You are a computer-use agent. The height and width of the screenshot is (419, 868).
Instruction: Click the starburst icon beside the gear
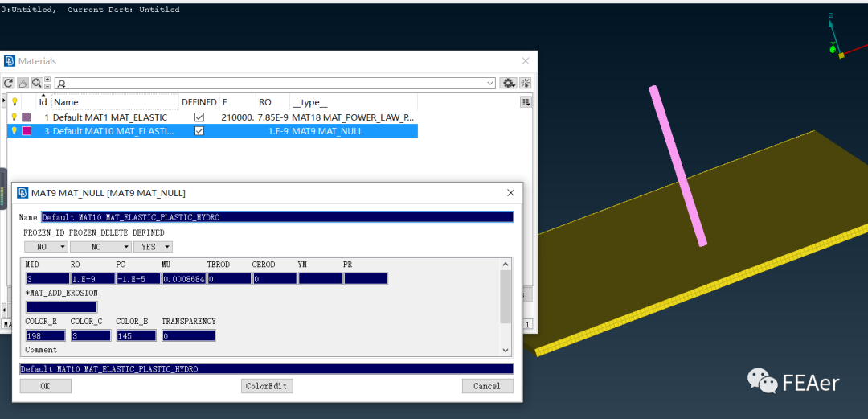click(x=526, y=83)
